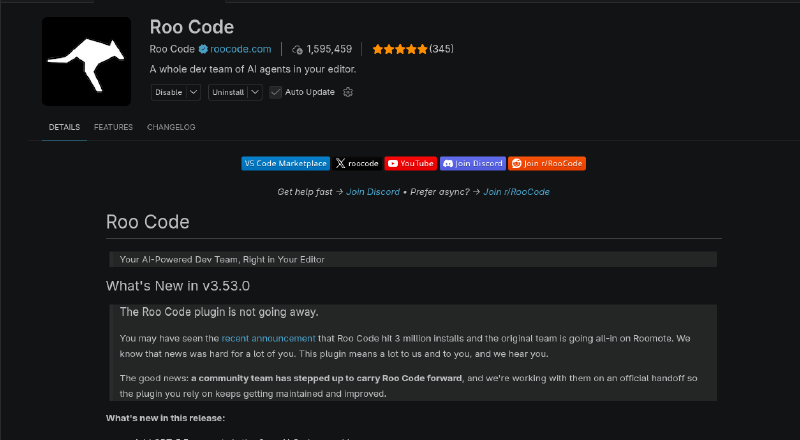Follow the recent announcement link
This screenshot has height=440, width=800.
pos(268,338)
